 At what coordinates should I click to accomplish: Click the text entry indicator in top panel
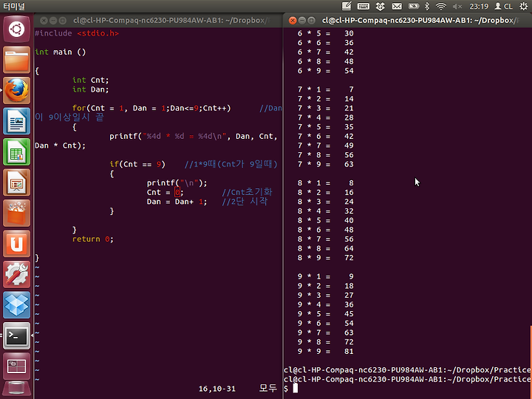(x=347, y=6)
